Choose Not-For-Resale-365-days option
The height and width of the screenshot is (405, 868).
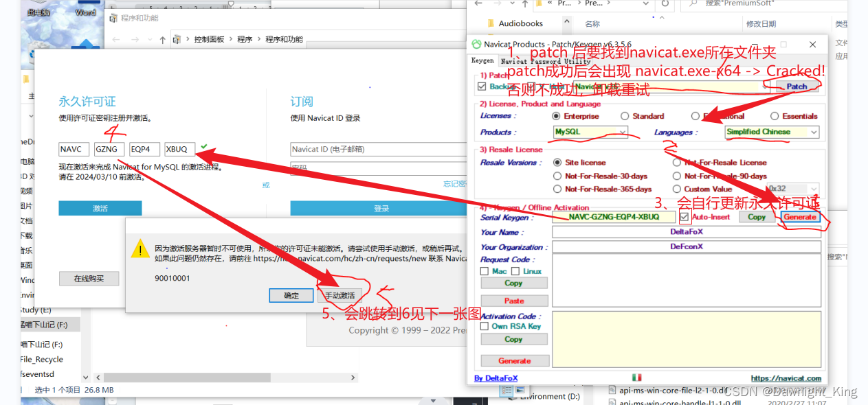557,189
